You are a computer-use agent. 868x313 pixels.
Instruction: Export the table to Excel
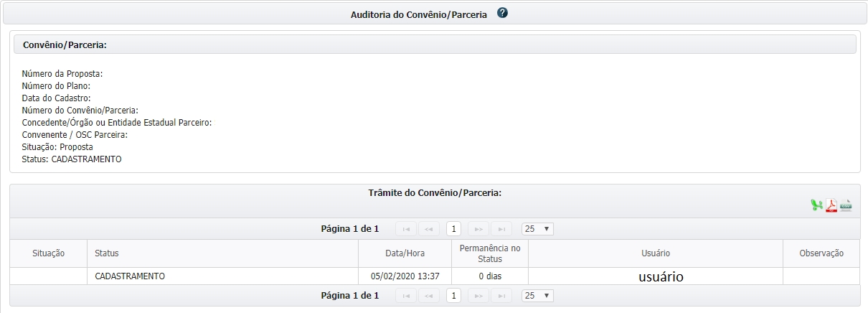(x=816, y=206)
